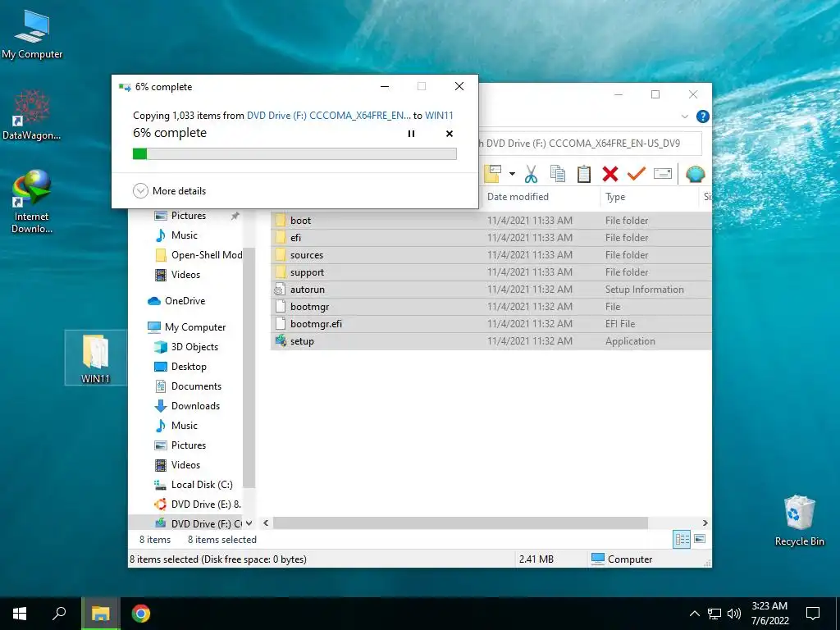
Task: Select Local Disk (C:)
Action: [x=194, y=485]
